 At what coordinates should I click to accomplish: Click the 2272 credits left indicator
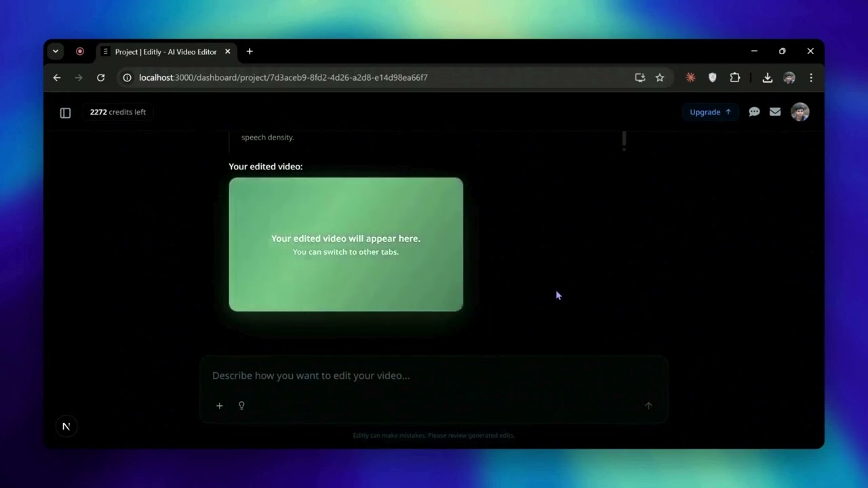(x=118, y=112)
